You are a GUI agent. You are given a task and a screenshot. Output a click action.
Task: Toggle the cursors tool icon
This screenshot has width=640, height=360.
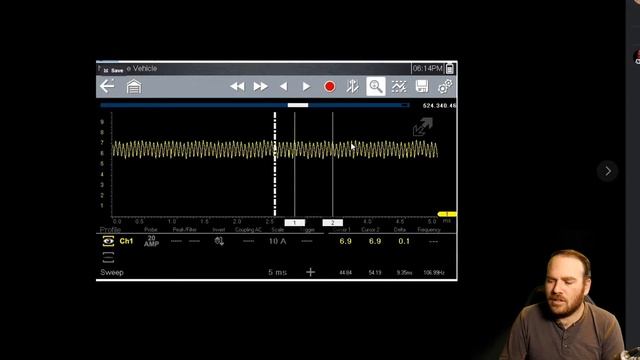point(352,87)
